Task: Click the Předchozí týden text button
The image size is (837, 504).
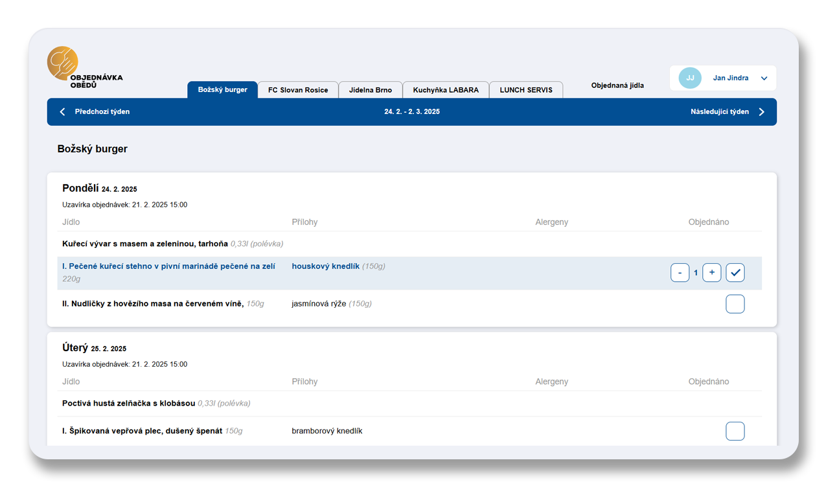Action: click(x=102, y=112)
